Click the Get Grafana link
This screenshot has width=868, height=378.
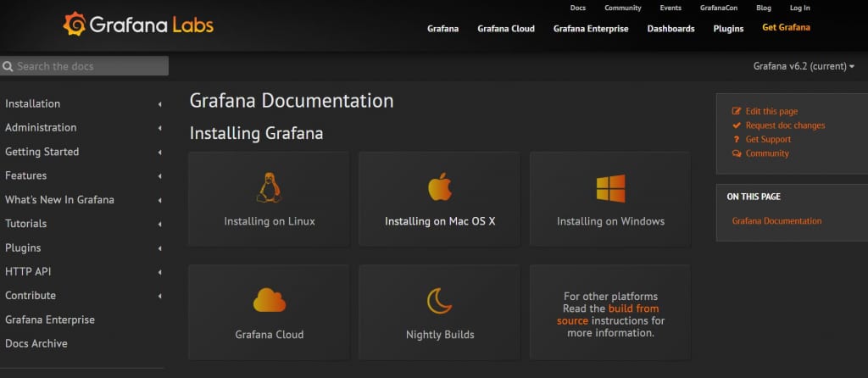[786, 28]
